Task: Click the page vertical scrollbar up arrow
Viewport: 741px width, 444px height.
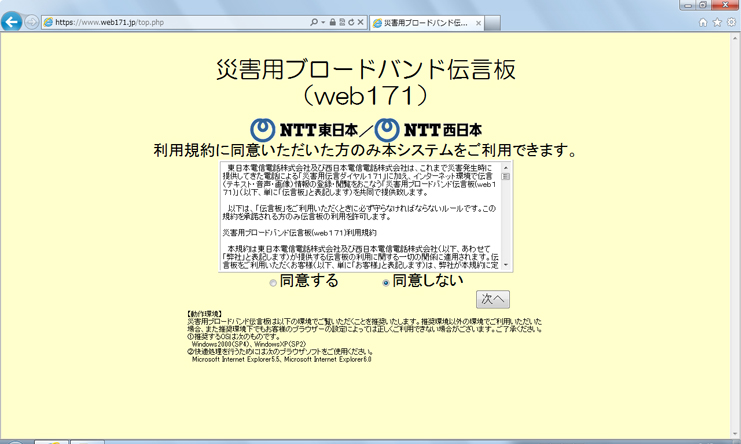Action: pyautogui.click(x=736, y=39)
